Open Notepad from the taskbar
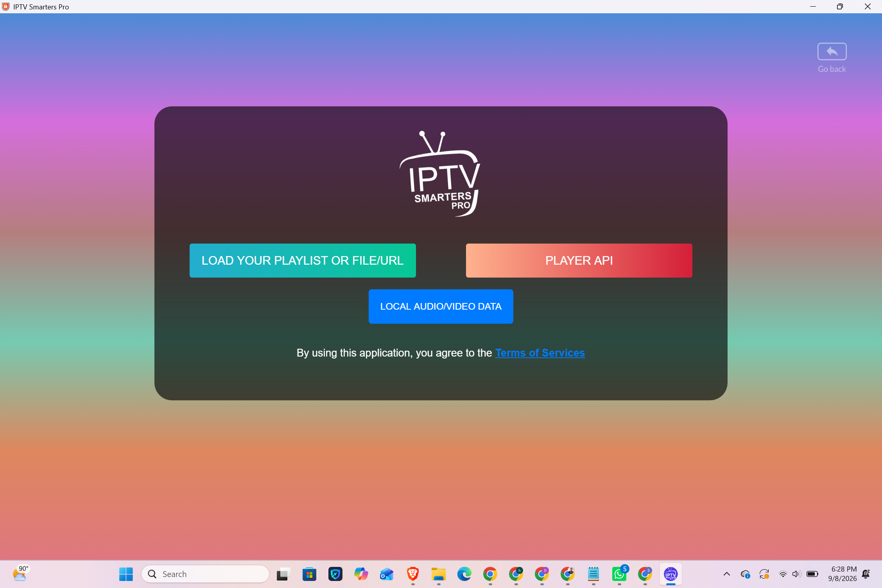The height and width of the screenshot is (588, 882). pyautogui.click(x=593, y=574)
